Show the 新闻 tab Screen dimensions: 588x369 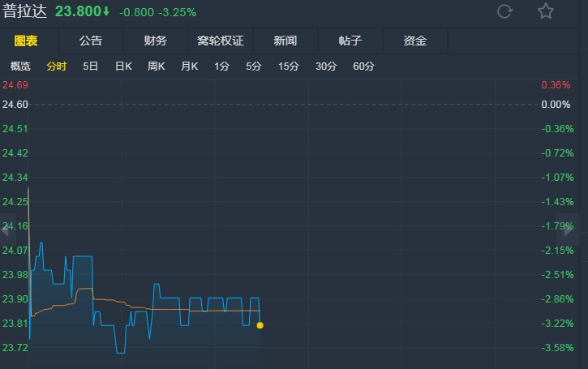point(285,41)
